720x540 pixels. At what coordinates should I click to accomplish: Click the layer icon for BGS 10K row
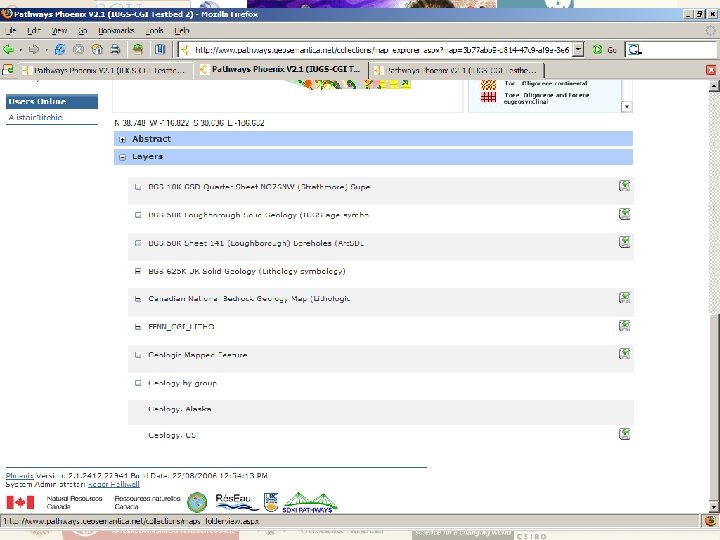[x=624, y=186]
